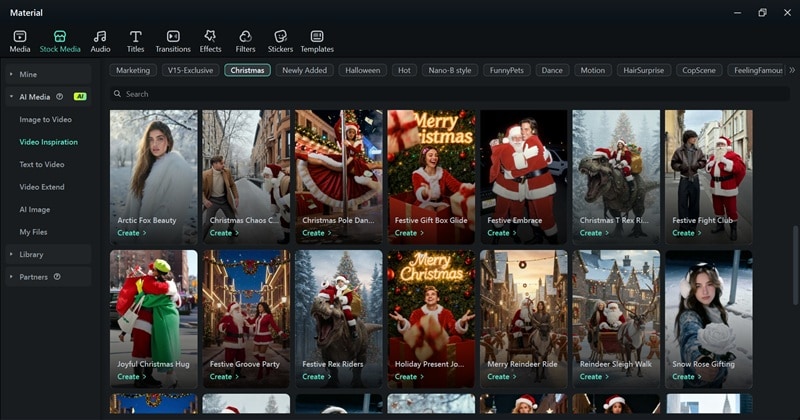Open My Files in sidebar
Image resolution: width=800 pixels, height=420 pixels.
(33, 232)
